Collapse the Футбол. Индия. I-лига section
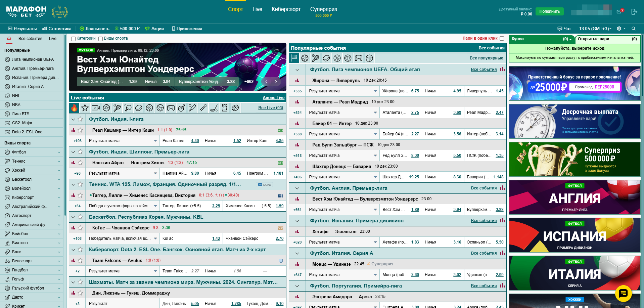This screenshot has width=644, height=308. [x=73, y=119]
